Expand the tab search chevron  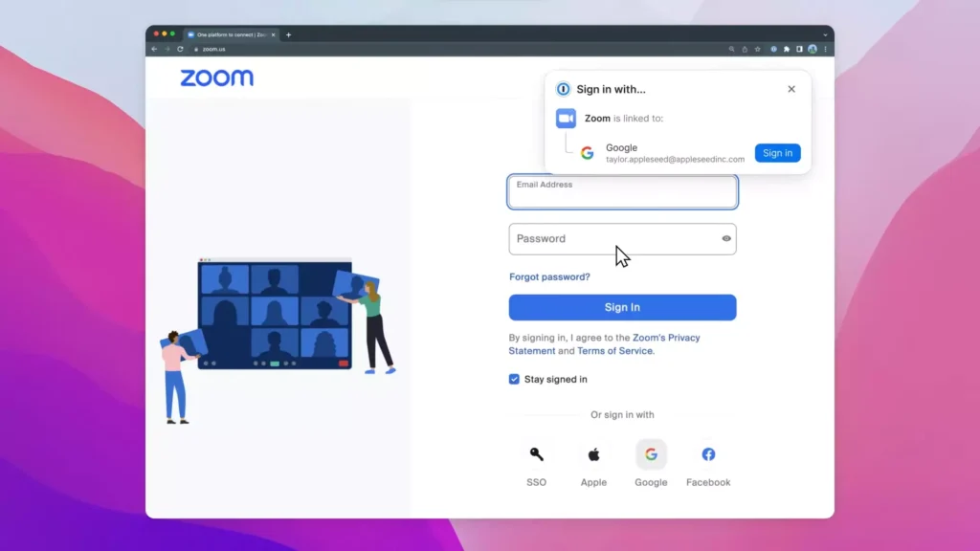(x=825, y=35)
